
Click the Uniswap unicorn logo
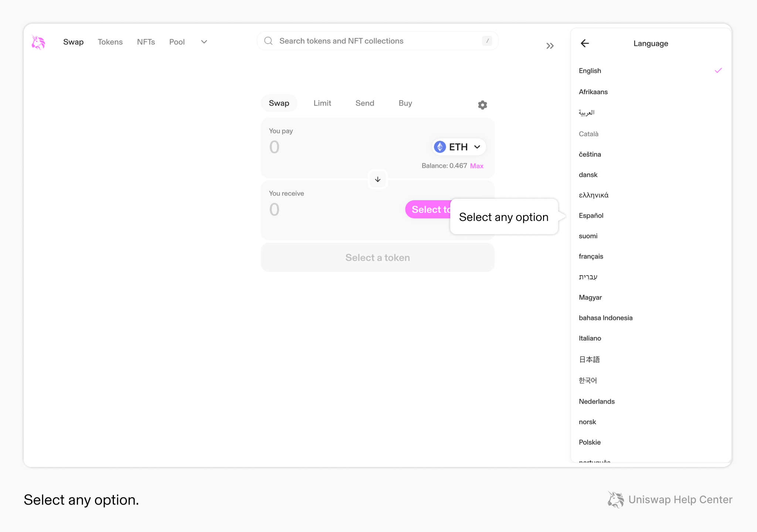pyautogui.click(x=38, y=42)
